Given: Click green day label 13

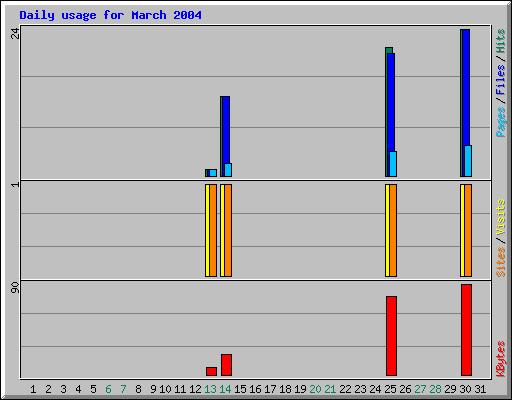Looking at the screenshot, I should click(x=210, y=389).
